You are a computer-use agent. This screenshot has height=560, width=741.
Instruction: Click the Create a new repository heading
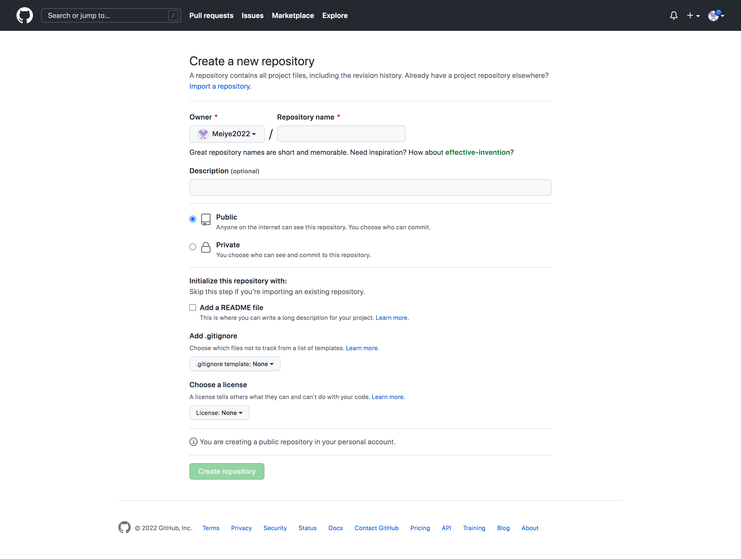(x=252, y=61)
